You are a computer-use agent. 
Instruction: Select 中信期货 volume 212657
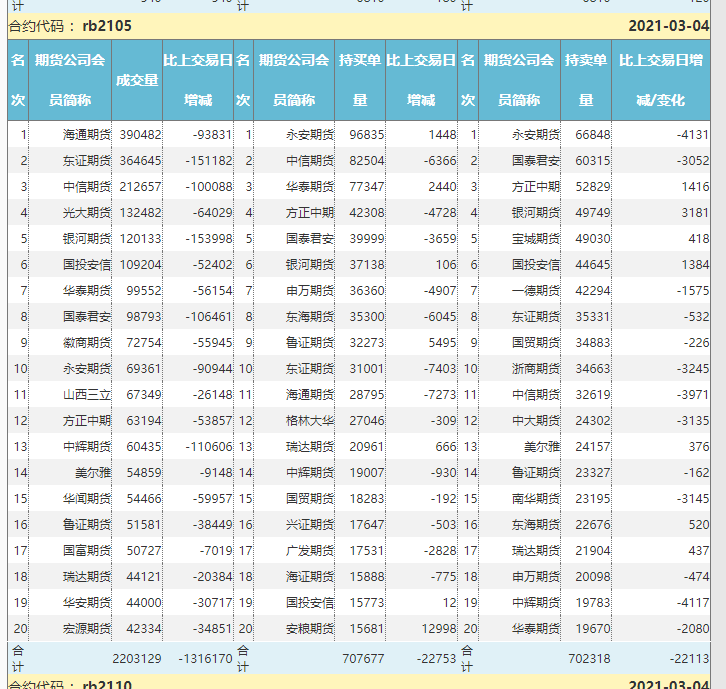tap(140, 187)
